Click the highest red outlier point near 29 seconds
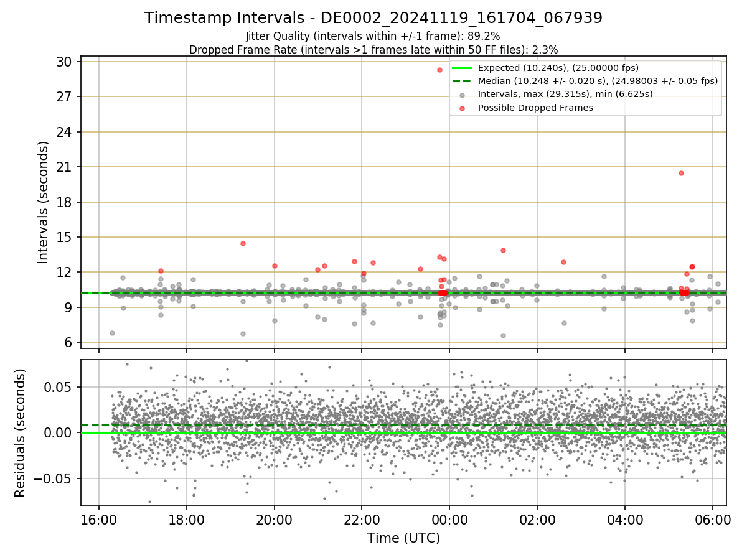 [439, 70]
